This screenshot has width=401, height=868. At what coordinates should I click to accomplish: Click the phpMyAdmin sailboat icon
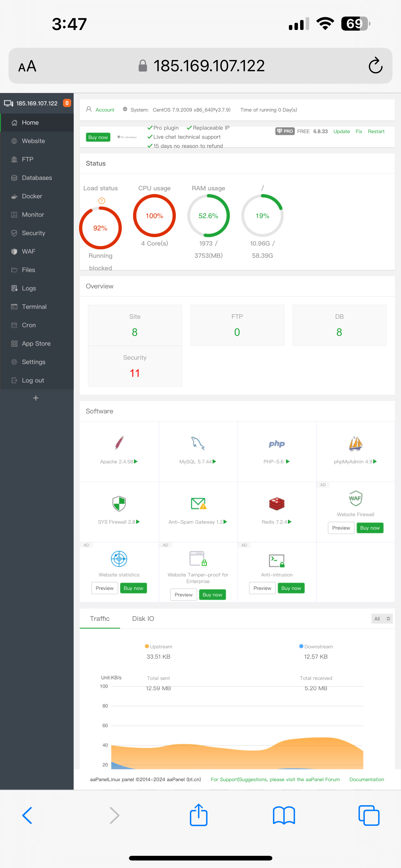pos(355,443)
